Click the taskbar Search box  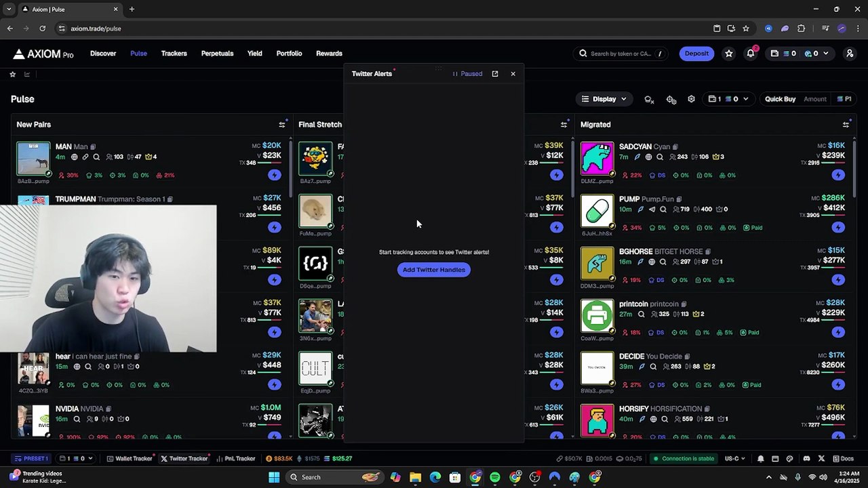[335, 477]
